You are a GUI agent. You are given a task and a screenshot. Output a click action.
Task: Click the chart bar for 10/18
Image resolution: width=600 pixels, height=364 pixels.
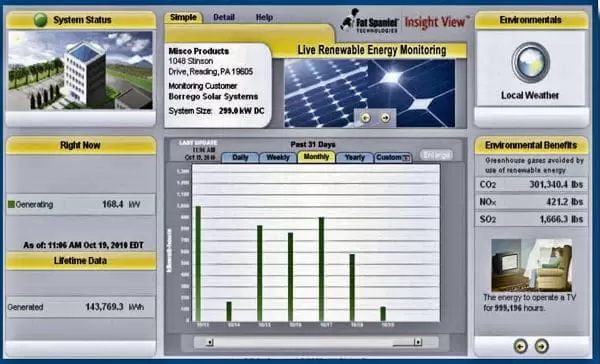pyautogui.click(x=352, y=287)
